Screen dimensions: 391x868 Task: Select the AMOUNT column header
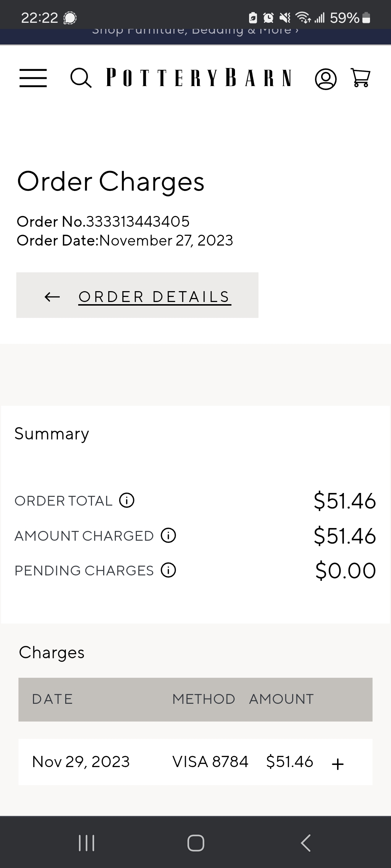click(x=281, y=699)
